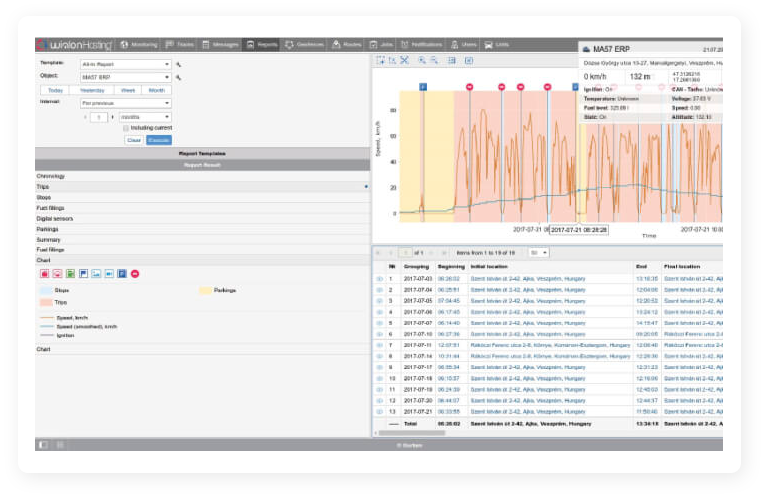Screen dimensions: 772x494
Task: Expand the Report Result section header
Action: tap(202, 165)
